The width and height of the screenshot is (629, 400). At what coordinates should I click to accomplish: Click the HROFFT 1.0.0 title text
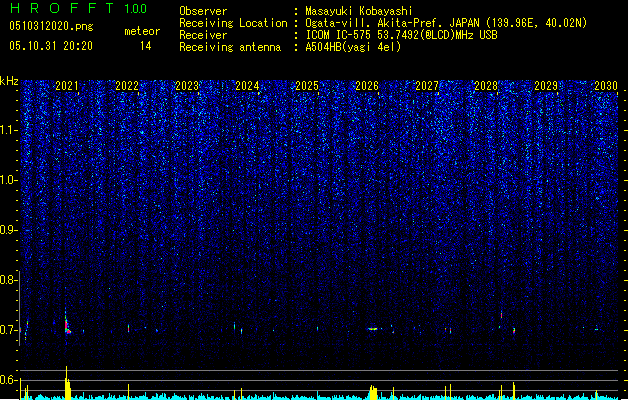[78, 8]
